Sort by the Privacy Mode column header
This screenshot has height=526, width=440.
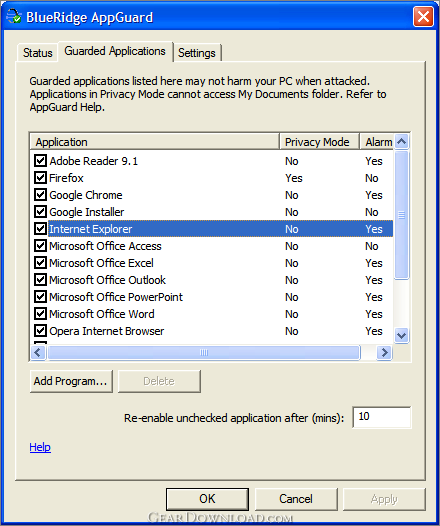pos(319,142)
